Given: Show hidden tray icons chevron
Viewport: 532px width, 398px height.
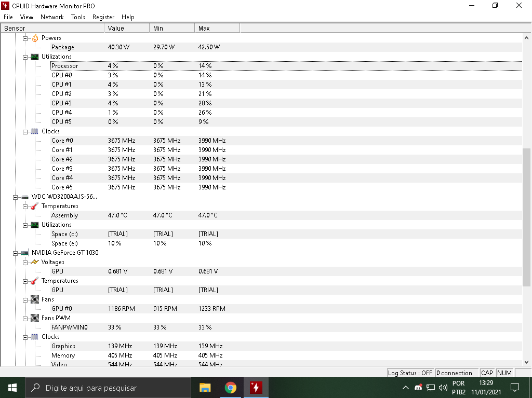Looking at the screenshot, I should [405, 388].
